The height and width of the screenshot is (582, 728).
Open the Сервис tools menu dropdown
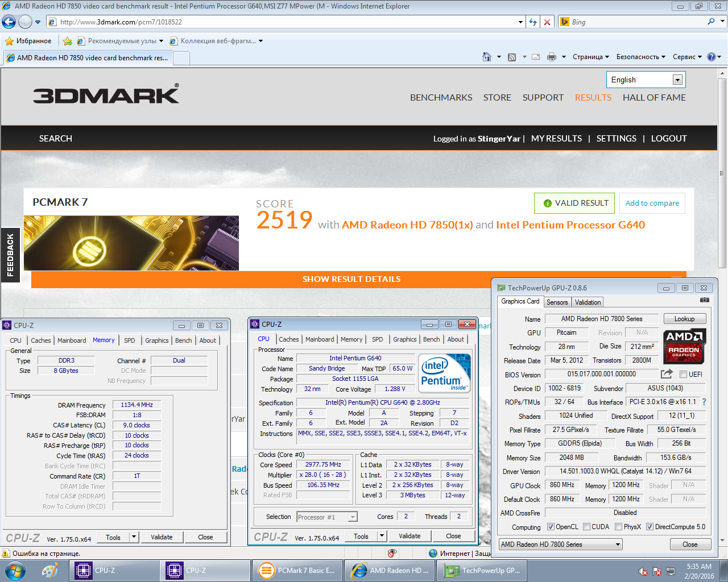[x=687, y=57]
